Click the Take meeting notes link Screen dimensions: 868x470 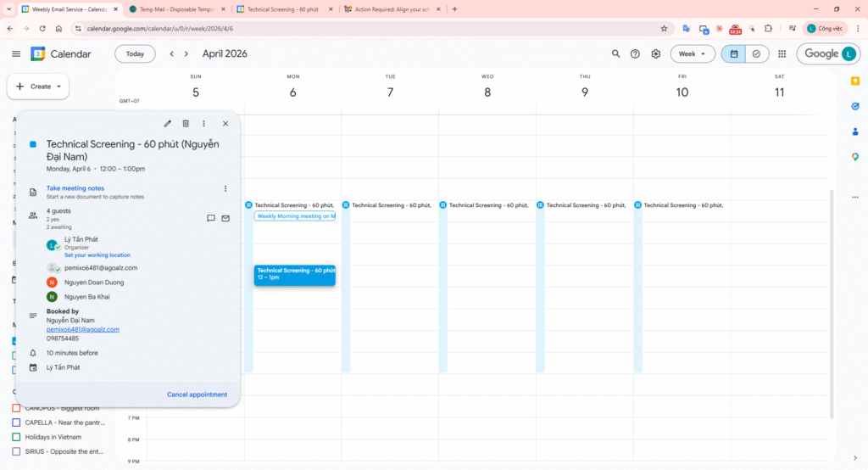click(75, 188)
